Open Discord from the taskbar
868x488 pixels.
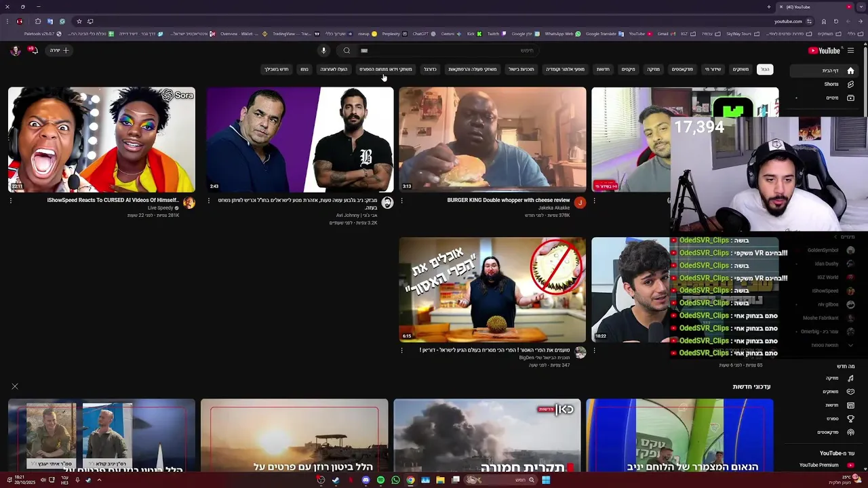(366, 480)
